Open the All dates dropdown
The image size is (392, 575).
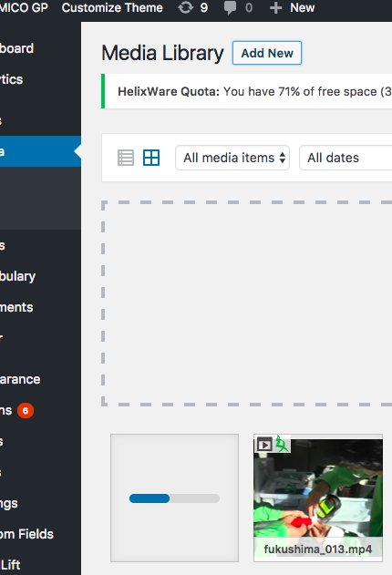[346, 158]
